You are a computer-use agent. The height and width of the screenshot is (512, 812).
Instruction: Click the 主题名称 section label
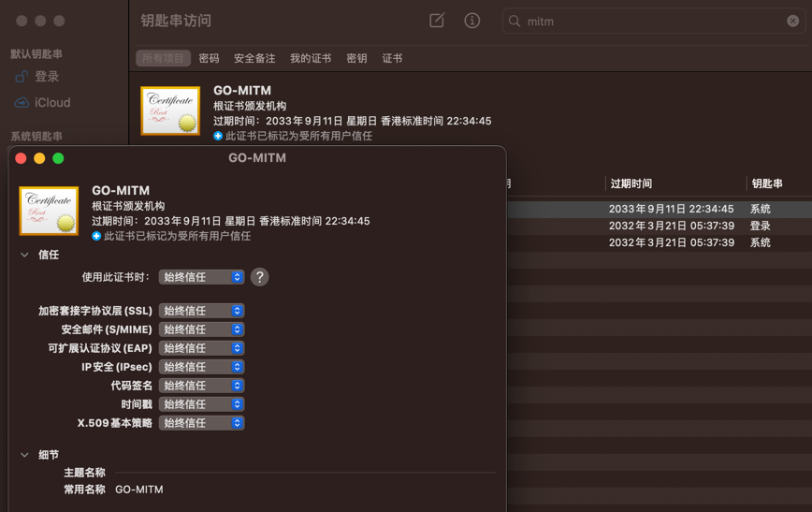[x=84, y=473]
